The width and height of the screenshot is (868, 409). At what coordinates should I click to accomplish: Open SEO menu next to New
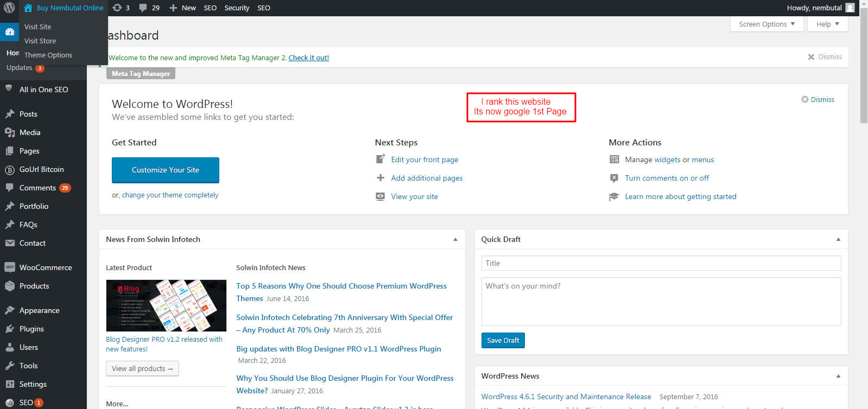point(210,8)
